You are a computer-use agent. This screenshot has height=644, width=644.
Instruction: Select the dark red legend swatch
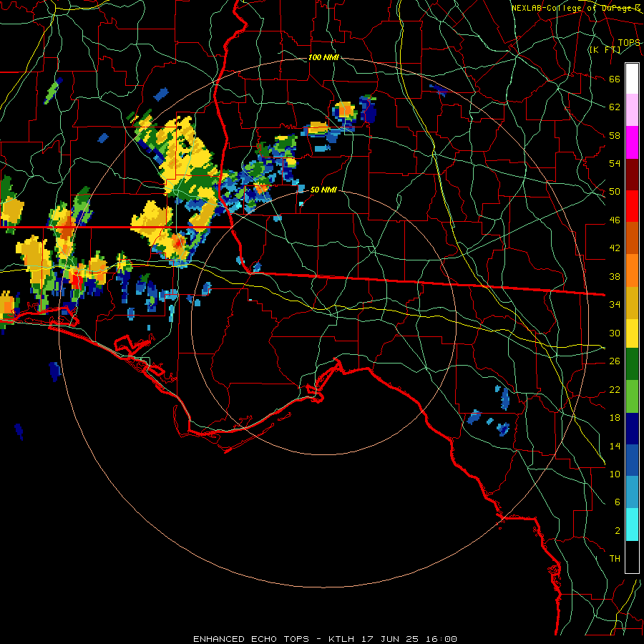click(x=632, y=175)
